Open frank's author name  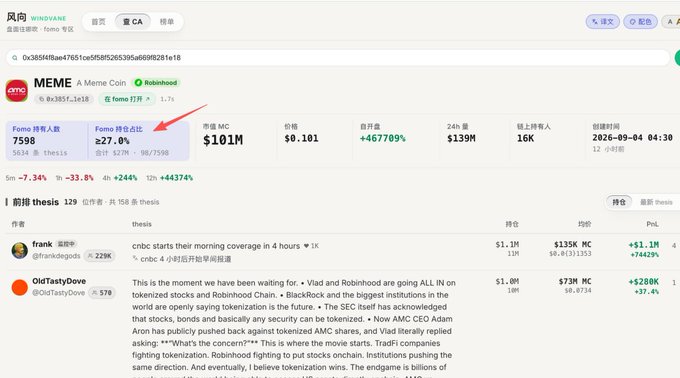(x=42, y=244)
